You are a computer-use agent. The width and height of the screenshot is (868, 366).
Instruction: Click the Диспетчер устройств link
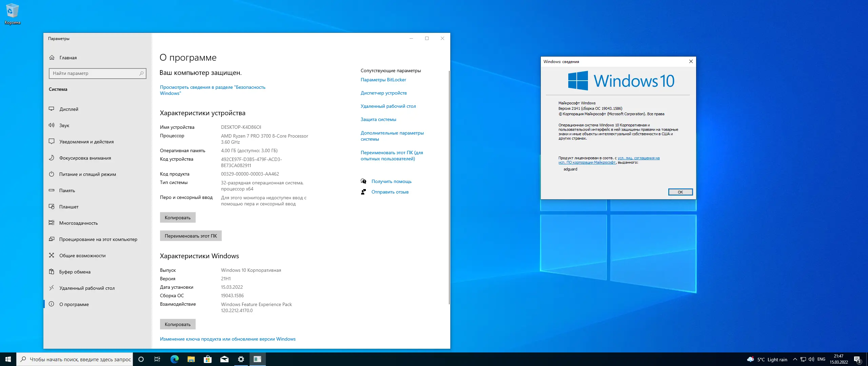tap(383, 93)
